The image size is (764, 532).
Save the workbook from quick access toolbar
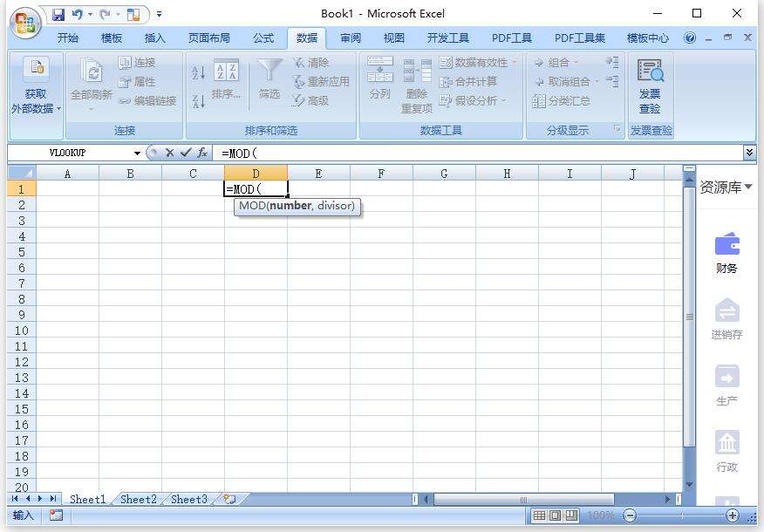[x=58, y=15]
